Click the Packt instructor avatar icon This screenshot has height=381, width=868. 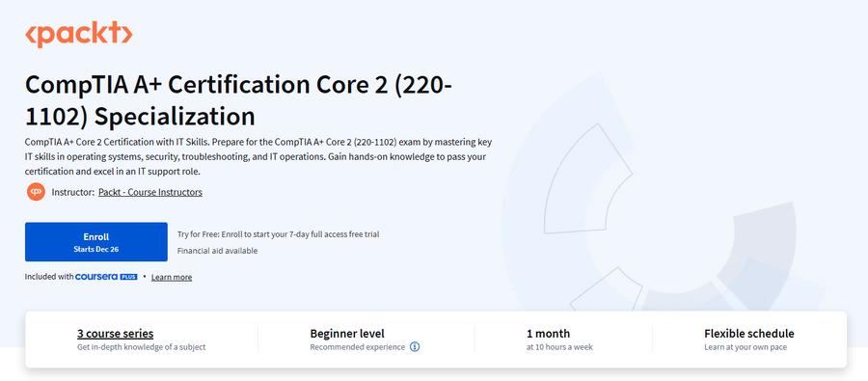pyautogui.click(x=36, y=192)
